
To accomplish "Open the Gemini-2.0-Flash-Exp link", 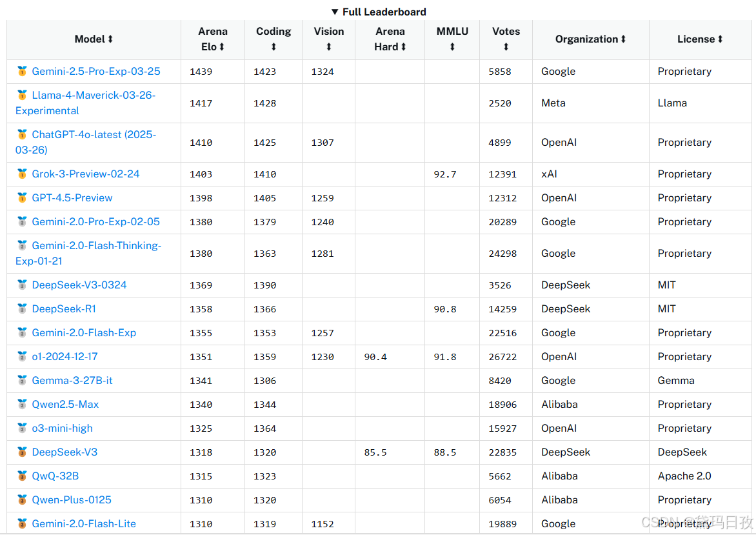I will point(84,332).
